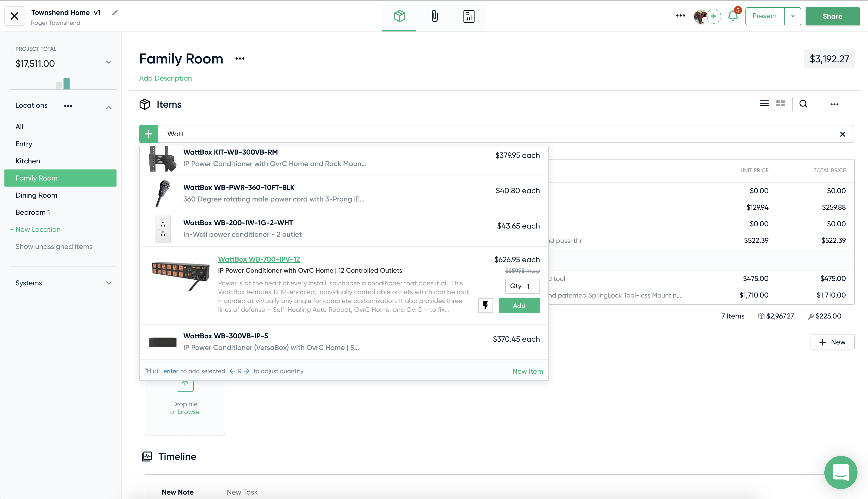
Task: Click the UNIT PRICE column header
Action: pyautogui.click(x=754, y=170)
